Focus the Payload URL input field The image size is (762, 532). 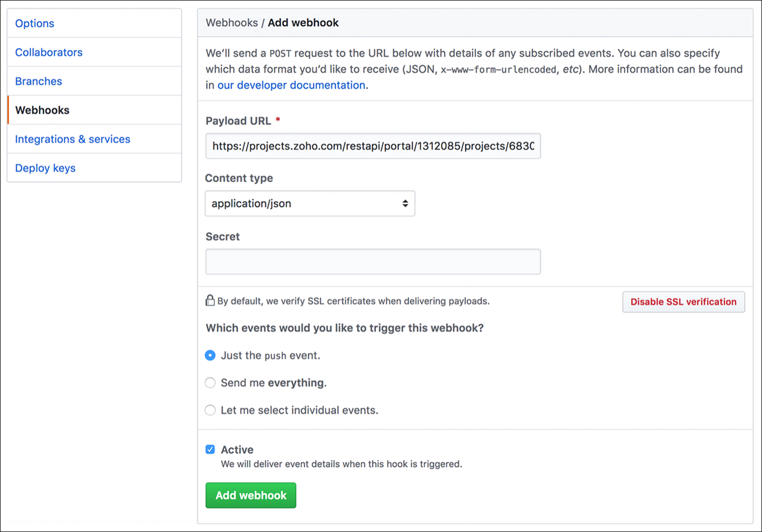tap(373, 146)
